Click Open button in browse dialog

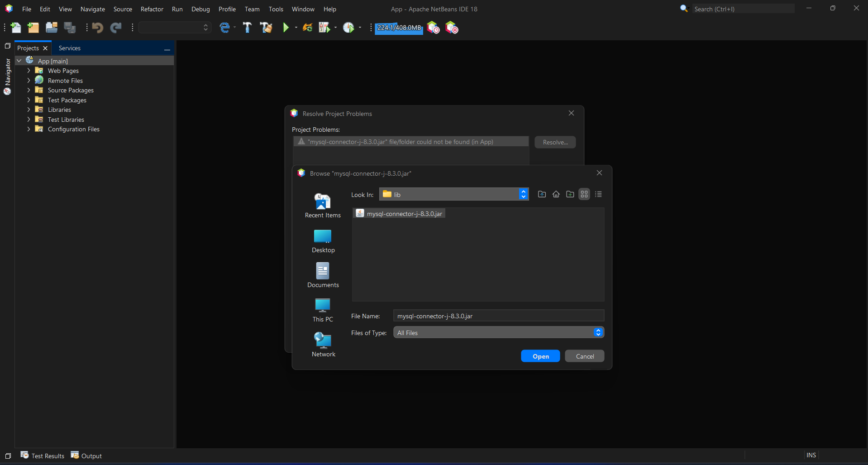(540, 356)
